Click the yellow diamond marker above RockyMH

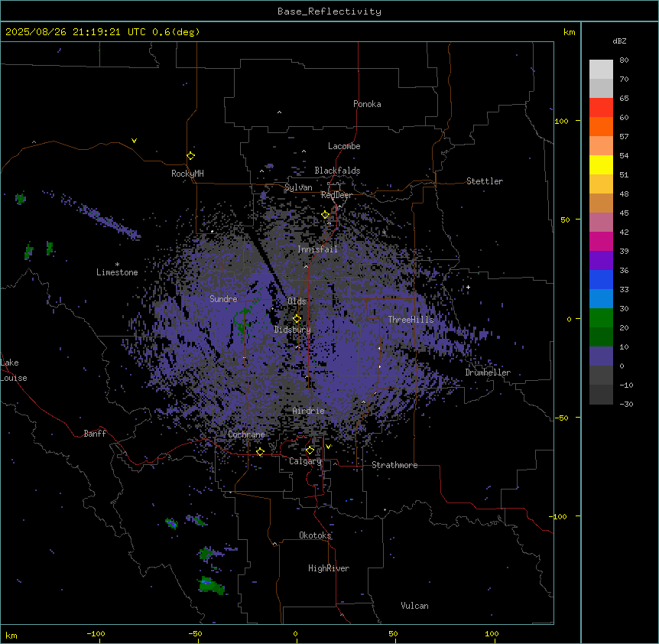click(190, 156)
